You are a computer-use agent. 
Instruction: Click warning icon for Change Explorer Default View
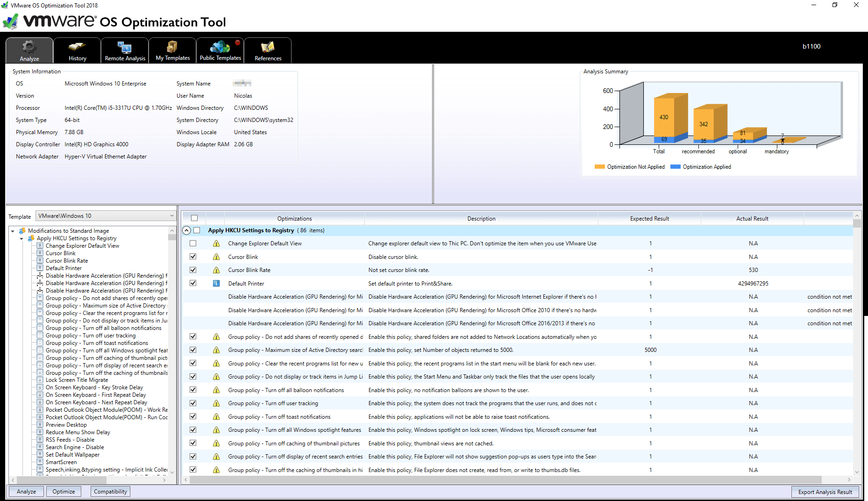pos(216,243)
